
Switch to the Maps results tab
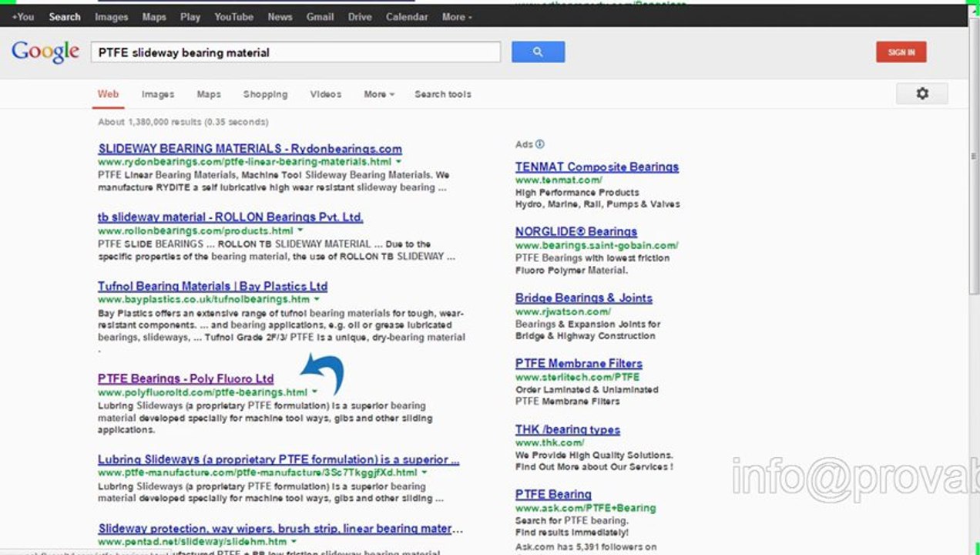[x=209, y=94]
